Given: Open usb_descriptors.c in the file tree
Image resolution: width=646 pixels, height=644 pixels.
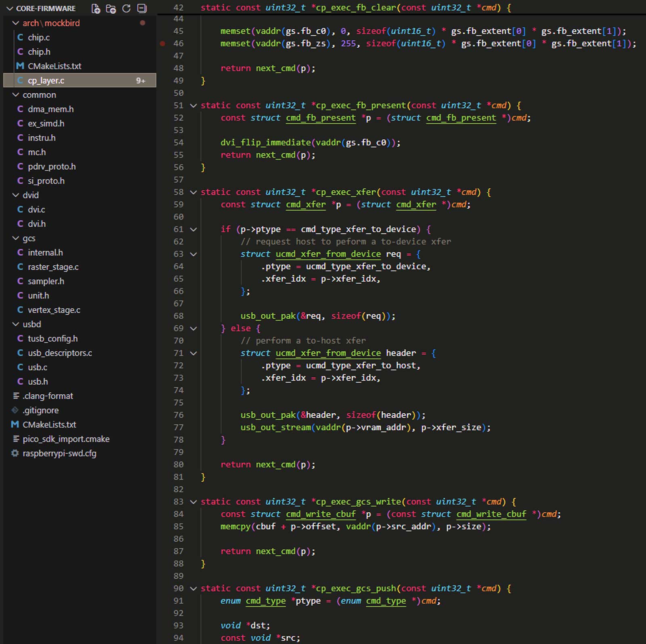Looking at the screenshot, I should click(x=60, y=353).
